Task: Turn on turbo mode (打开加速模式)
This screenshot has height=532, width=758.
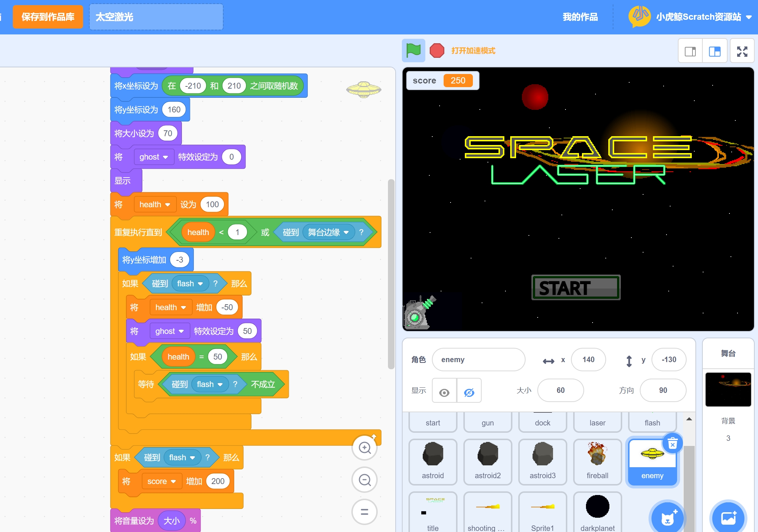Action: [x=473, y=51]
